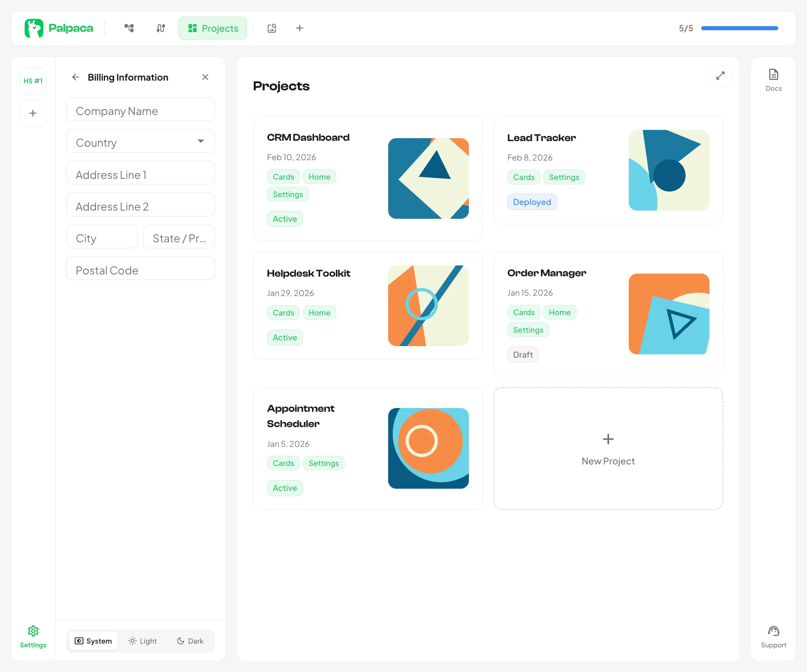Image resolution: width=807 pixels, height=672 pixels.
Task: Go back from Billing Information panel
Action: 76,77
